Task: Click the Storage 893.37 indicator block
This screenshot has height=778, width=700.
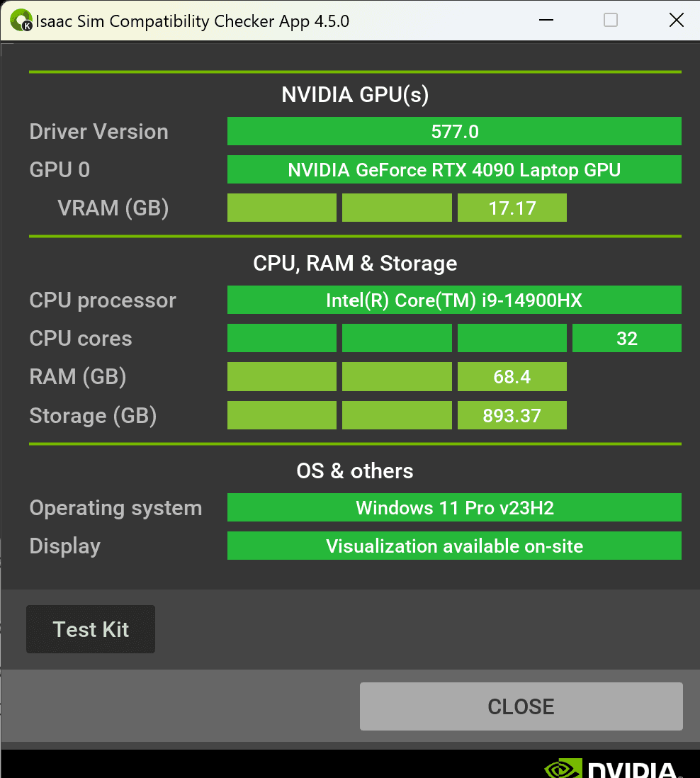Action: (512, 415)
